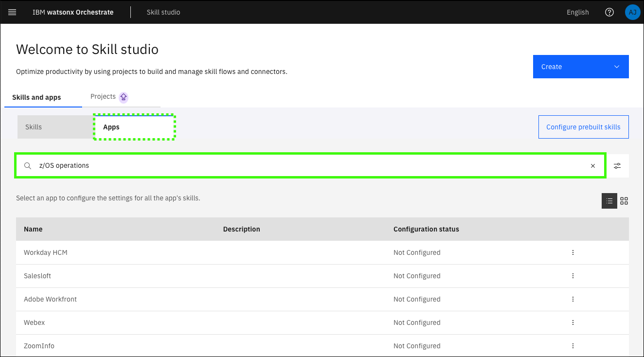Screen dimensions: 644x357
Task: Switch to grid view layout
Action: (624, 201)
